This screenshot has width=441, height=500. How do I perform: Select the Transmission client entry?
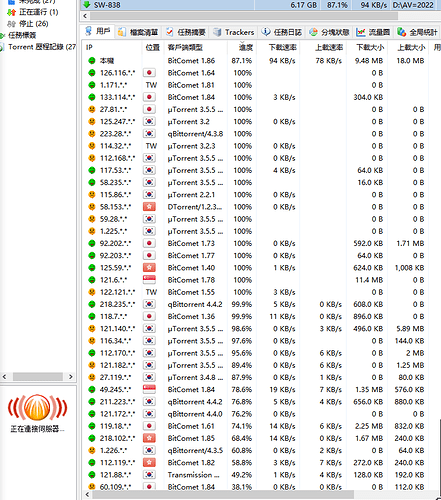(x=194, y=475)
